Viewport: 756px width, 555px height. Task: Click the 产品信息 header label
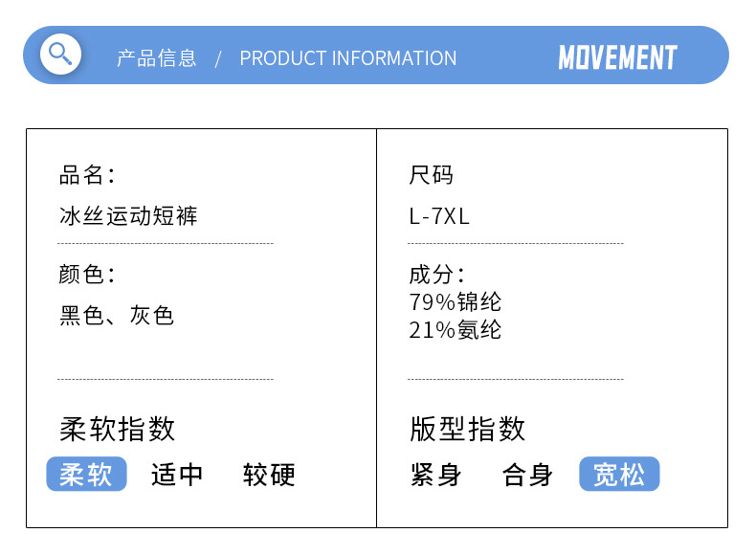click(156, 58)
